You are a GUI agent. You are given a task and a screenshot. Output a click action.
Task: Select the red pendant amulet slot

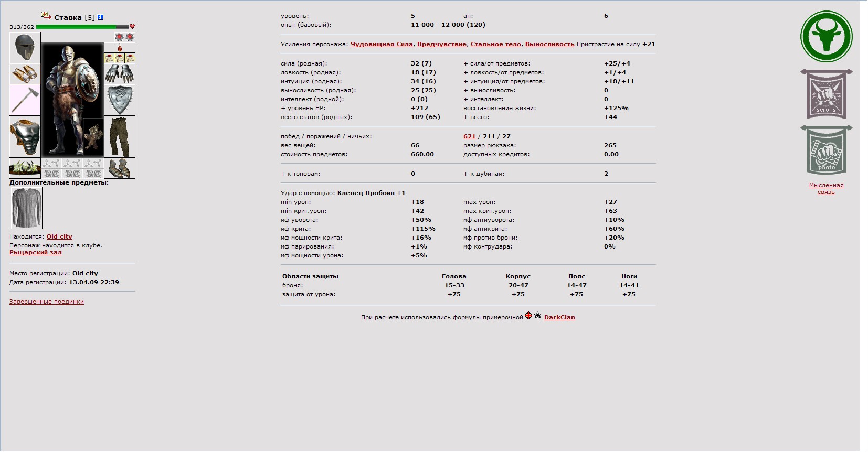120,48
